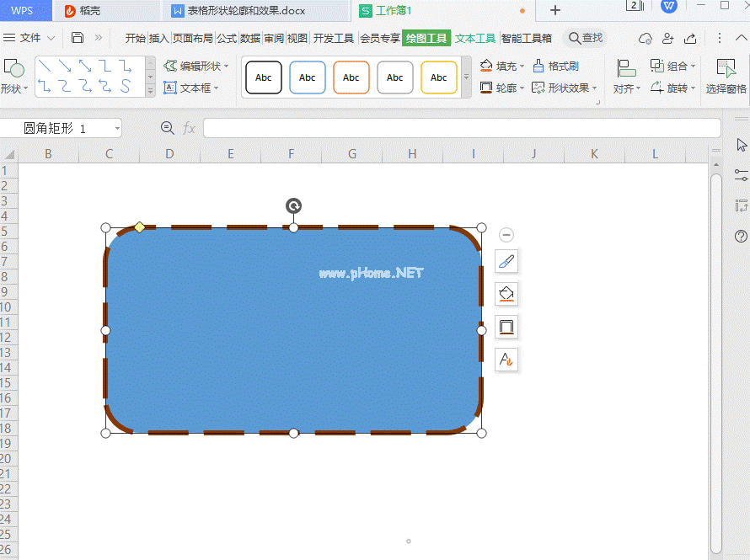The height and width of the screenshot is (560, 750).
Task: Click the floating shape fill icon
Action: coord(506,294)
